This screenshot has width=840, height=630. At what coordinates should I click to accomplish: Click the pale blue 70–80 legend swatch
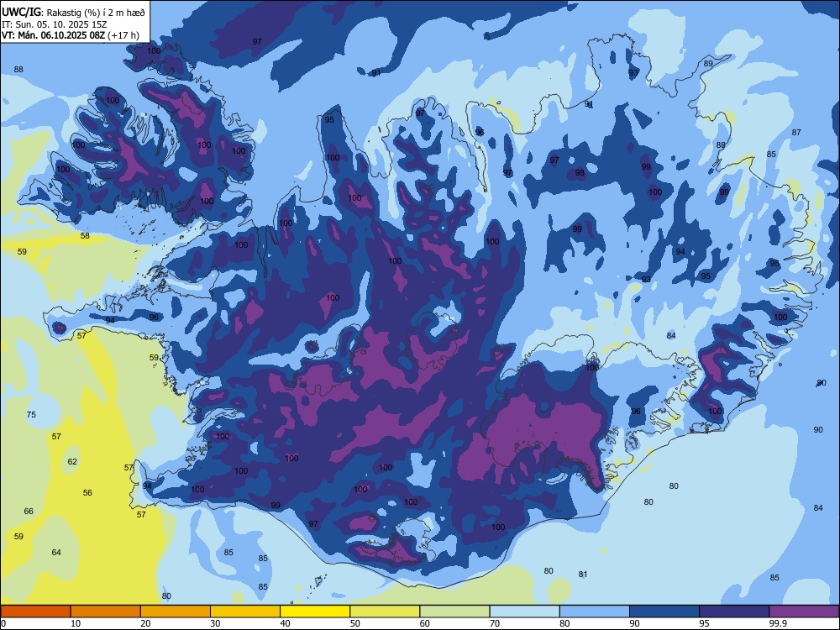click(x=524, y=612)
